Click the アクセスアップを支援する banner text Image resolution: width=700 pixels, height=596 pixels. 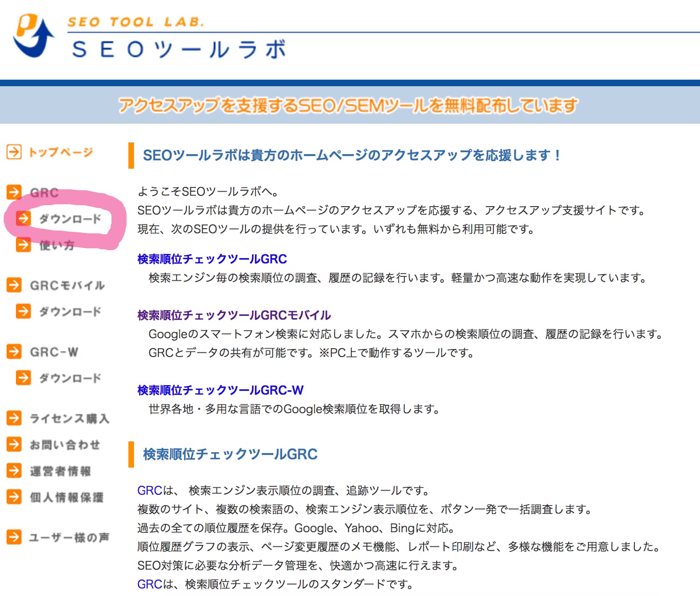(348, 105)
